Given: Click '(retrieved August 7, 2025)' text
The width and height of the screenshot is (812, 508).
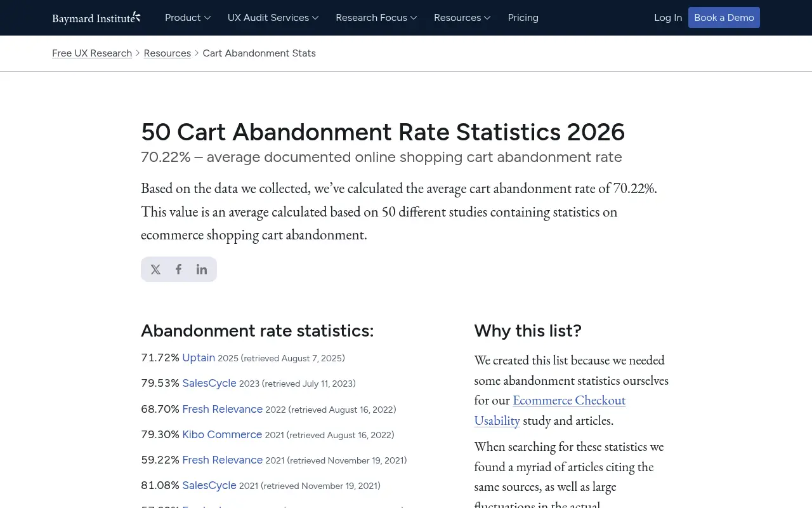Looking at the screenshot, I should tap(293, 358).
